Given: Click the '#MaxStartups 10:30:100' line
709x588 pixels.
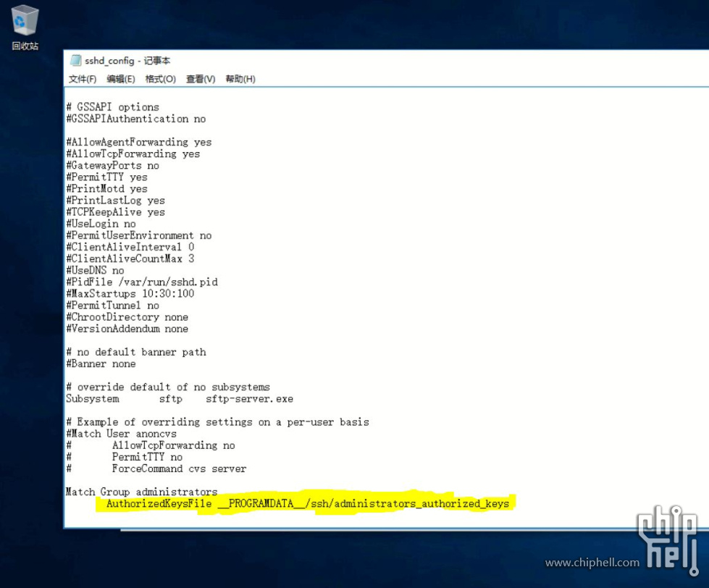Looking at the screenshot, I should (130, 294).
